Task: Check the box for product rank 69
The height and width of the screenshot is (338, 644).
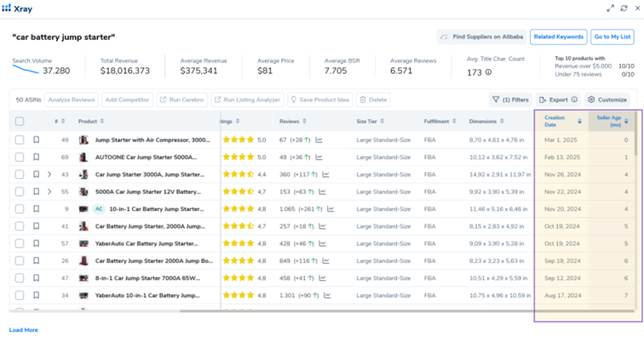Action: [x=20, y=158]
